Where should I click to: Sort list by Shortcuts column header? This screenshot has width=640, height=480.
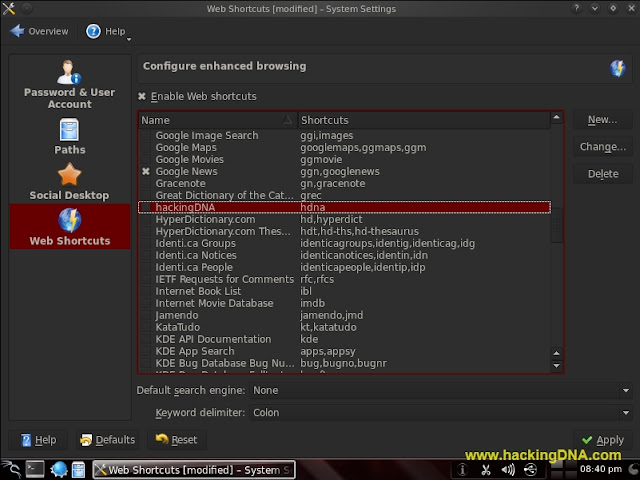click(424, 120)
